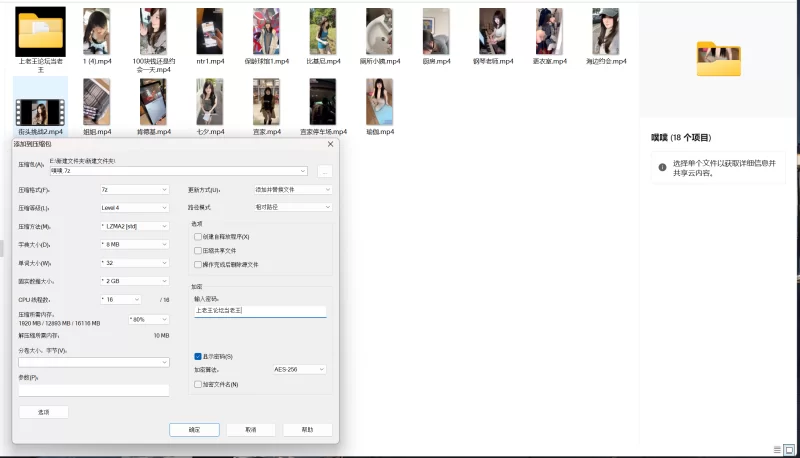
Task: Select the 上老王论坛当老王 folder icon
Action: pos(40,32)
